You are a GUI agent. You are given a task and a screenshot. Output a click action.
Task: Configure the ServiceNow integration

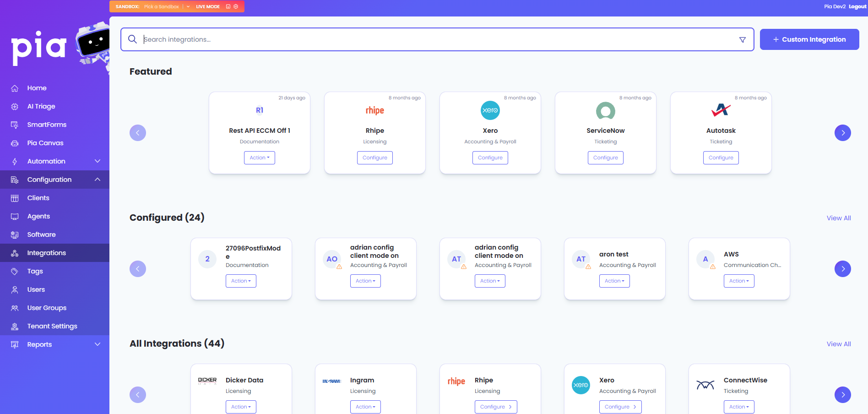[606, 158]
